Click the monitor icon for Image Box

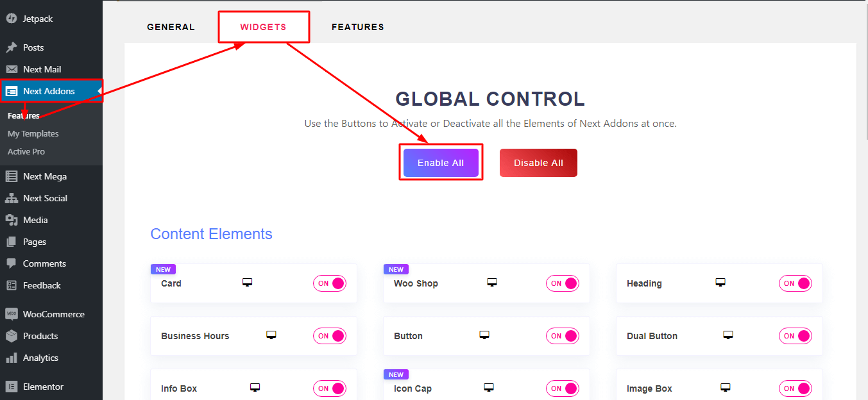(726, 388)
